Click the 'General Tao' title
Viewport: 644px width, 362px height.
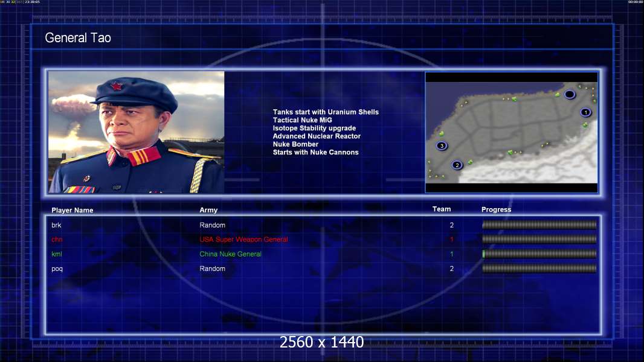[x=78, y=38]
